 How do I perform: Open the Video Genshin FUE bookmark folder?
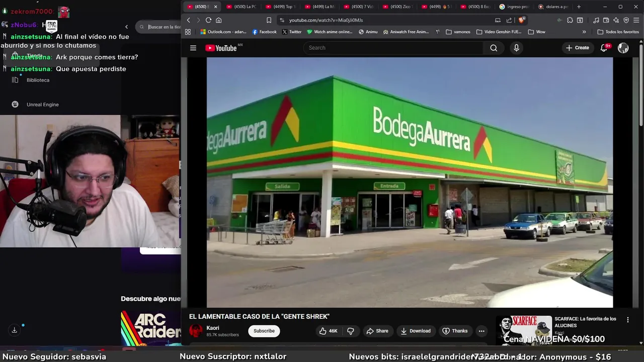pyautogui.click(x=499, y=32)
